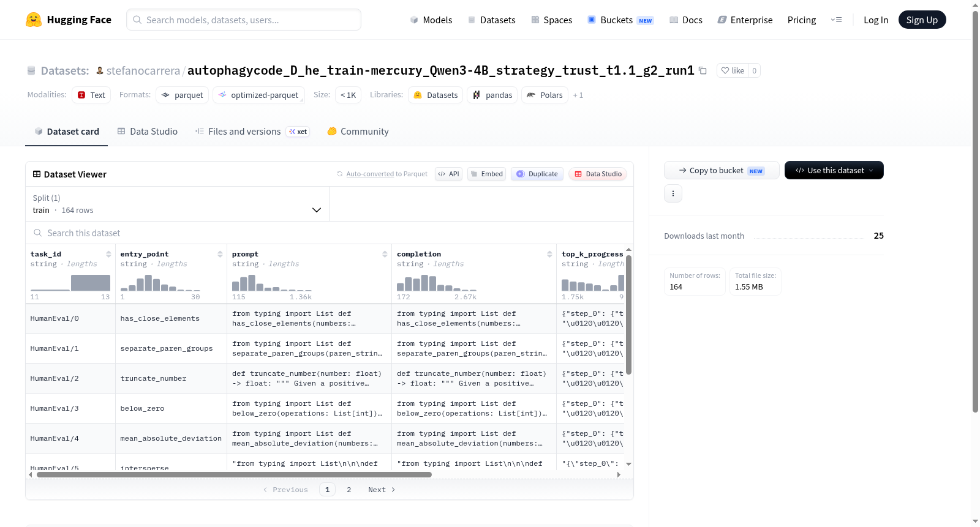980x527 pixels.
Task: Click the table vertical scrollbar
Action: pos(628,315)
